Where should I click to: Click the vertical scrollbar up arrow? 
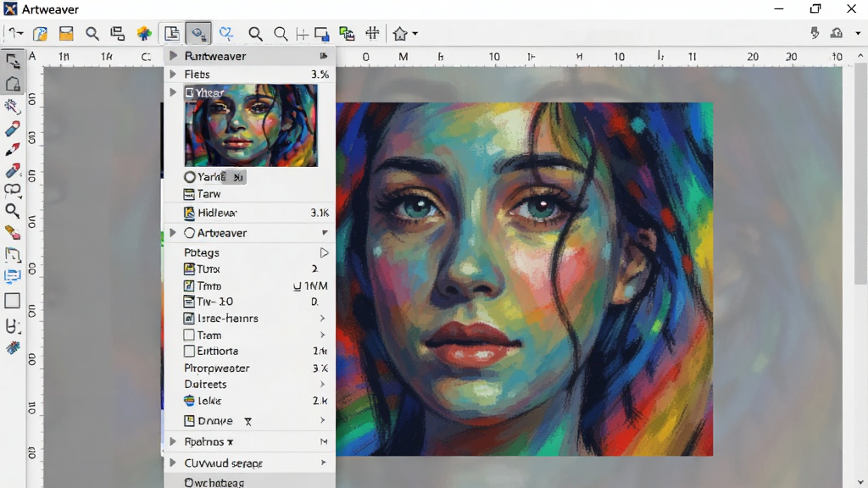(x=860, y=56)
